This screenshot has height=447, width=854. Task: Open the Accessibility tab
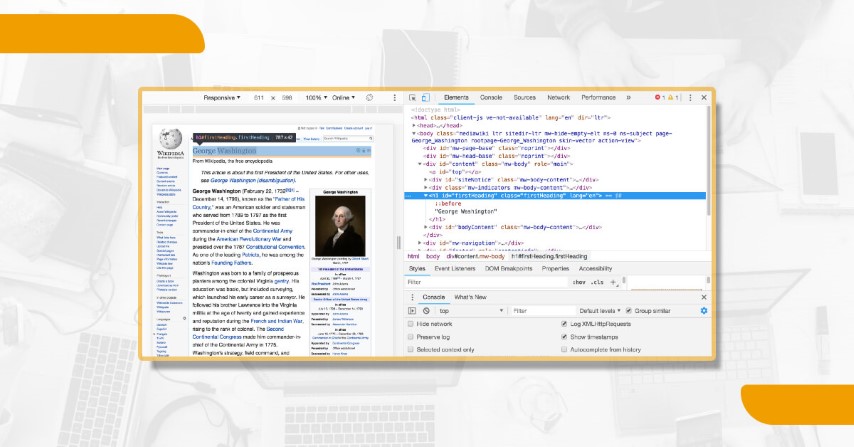point(595,268)
